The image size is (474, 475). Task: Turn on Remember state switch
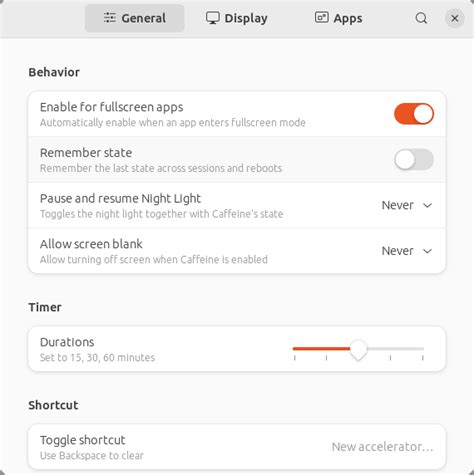coord(414,160)
